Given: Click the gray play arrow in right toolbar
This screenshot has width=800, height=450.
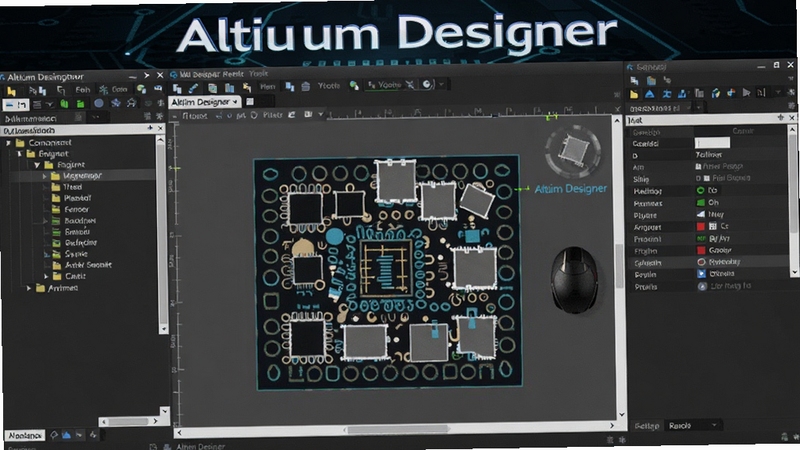Looking at the screenshot, I should click(746, 92).
